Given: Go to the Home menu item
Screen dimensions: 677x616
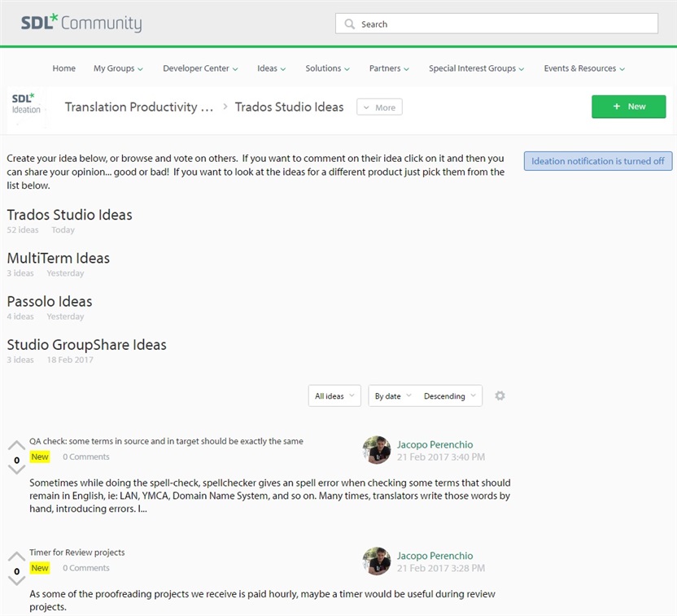Looking at the screenshot, I should [64, 68].
